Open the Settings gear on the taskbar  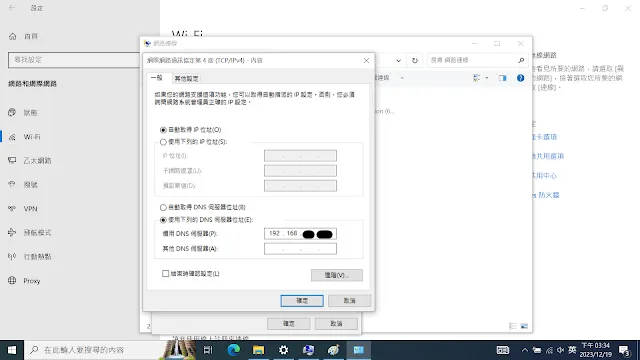coord(283,350)
